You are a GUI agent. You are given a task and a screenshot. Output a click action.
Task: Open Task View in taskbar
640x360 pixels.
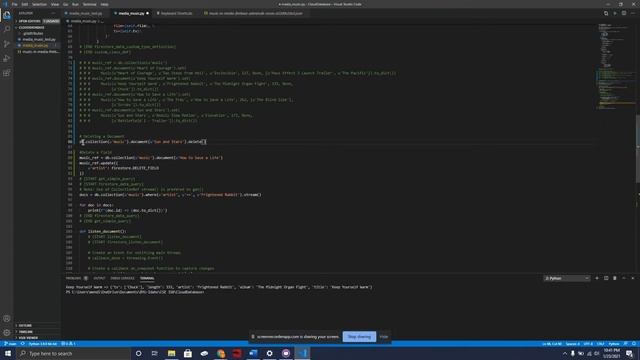coord(155,353)
